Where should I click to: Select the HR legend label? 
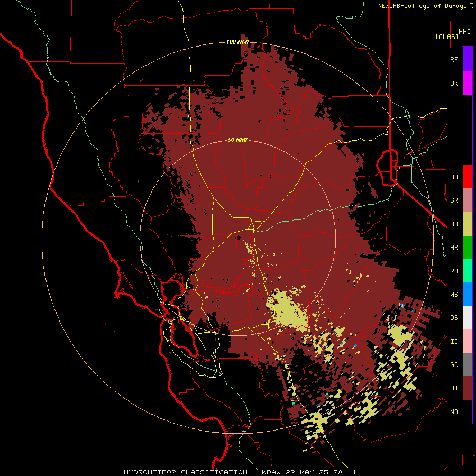(x=454, y=248)
